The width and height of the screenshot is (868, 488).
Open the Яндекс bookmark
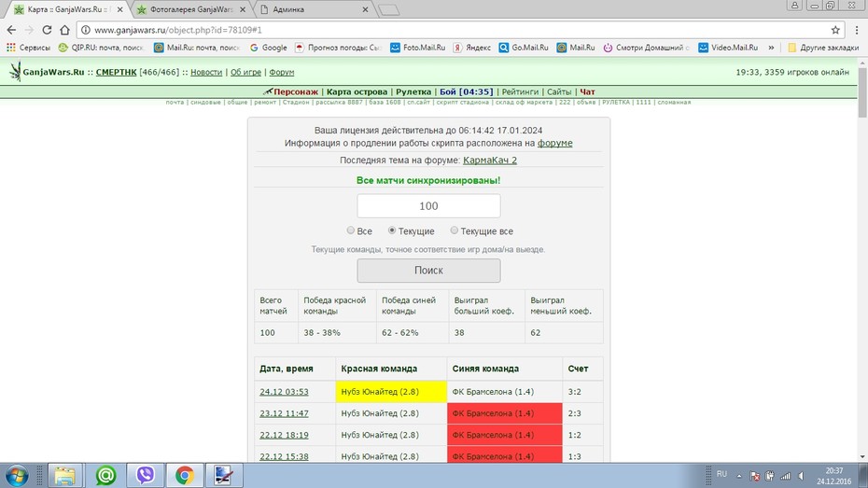tap(472, 48)
